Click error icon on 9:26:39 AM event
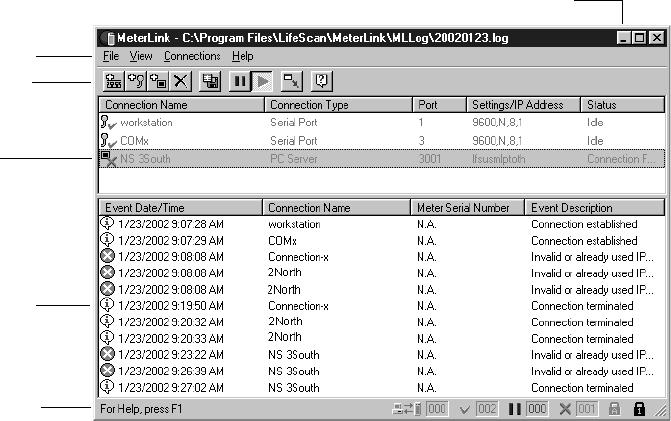 (x=107, y=371)
